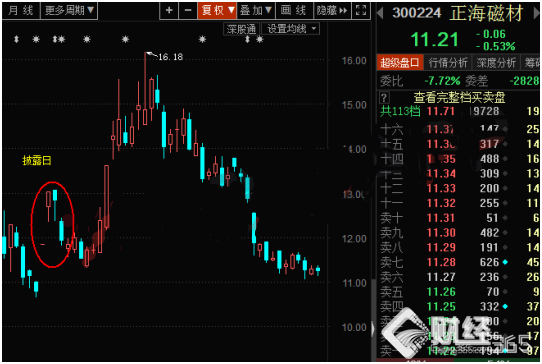
Task: Click the 查看完整档买卖盘 link
Action: click(459, 97)
